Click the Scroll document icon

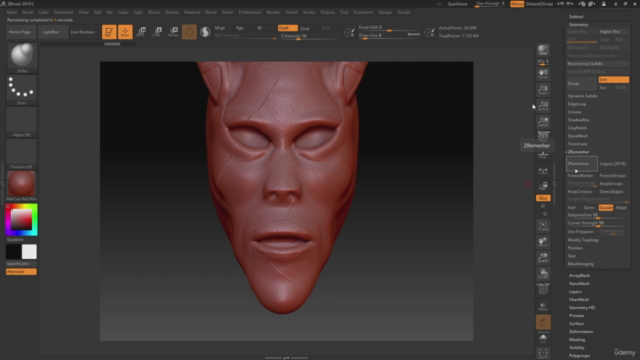pyautogui.click(x=543, y=73)
